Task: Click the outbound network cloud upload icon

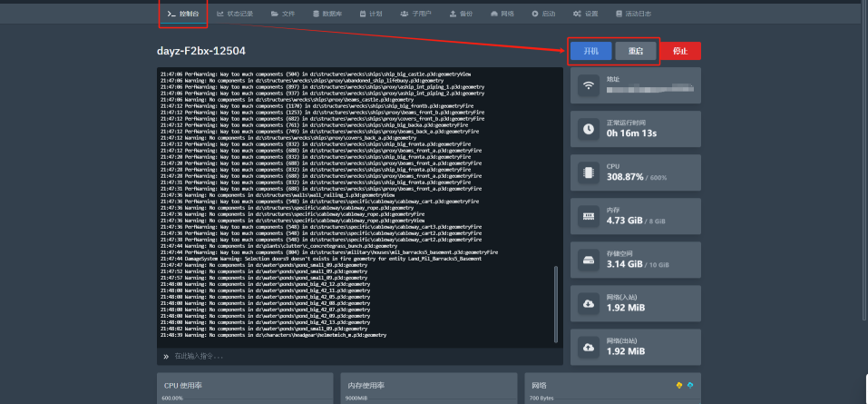Action: (x=589, y=346)
